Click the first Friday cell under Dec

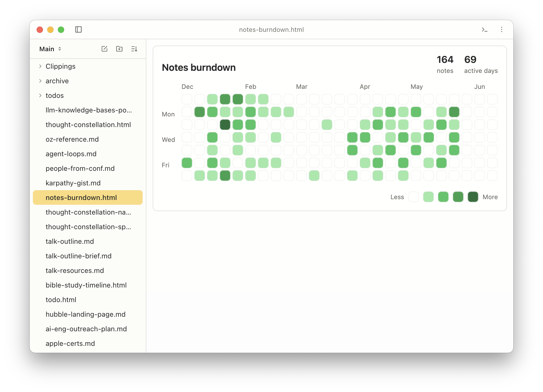[187, 163]
